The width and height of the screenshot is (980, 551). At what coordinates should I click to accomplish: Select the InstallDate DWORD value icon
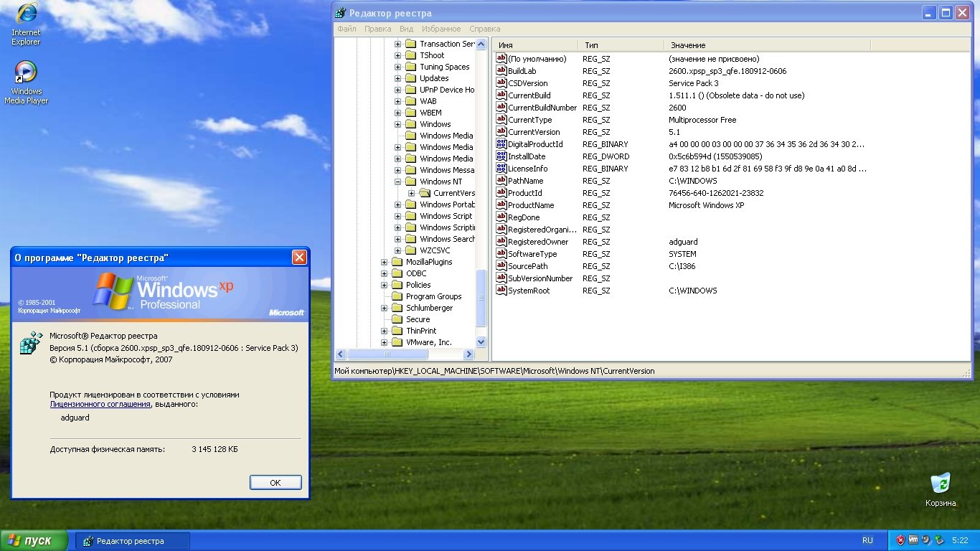pyautogui.click(x=501, y=156)
